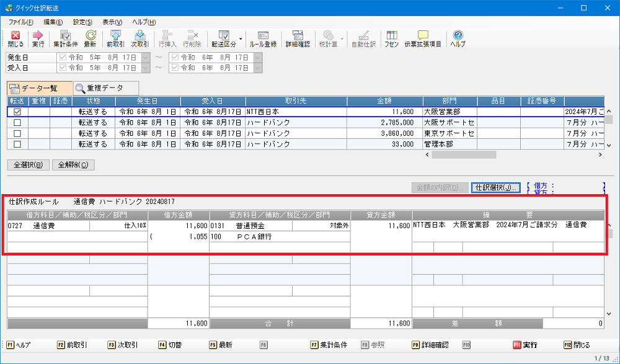Click the 摘要 field with NTT西日本 text
This screenshot has height=364, width=620.
[508, 231]
